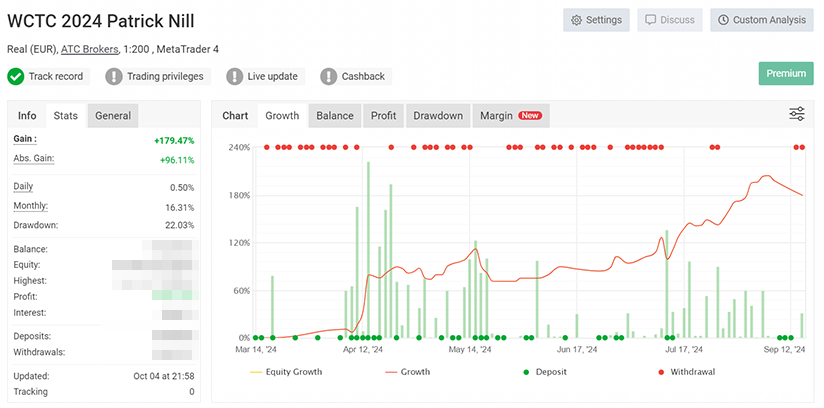Open chart filter options slider icon
824x408 pixels.
(x=796, y=115)
